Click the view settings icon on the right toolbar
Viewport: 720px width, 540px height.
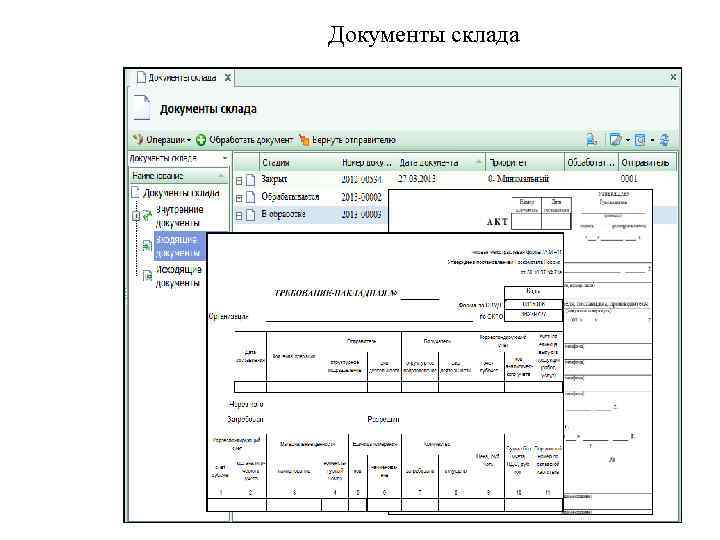pos(640,139)
